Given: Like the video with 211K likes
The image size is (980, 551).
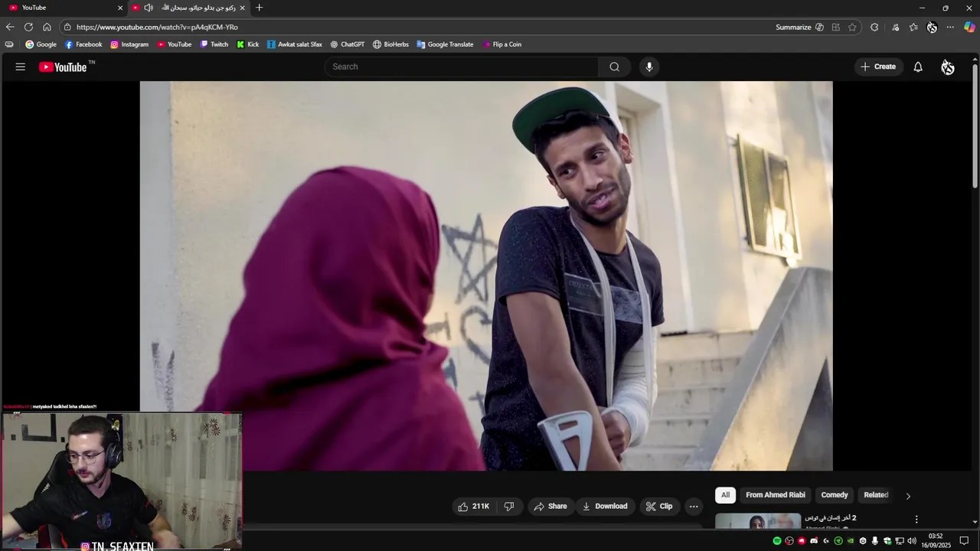Looking at the screenshot, I should pyautogui.click(x=474, y=507).
